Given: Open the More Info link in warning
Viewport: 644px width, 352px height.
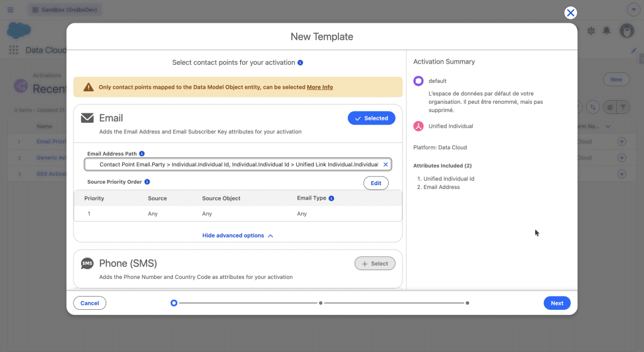Looking at the screenshot, I should [x=319, y=87].
